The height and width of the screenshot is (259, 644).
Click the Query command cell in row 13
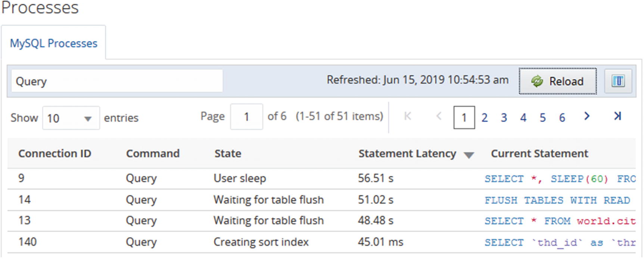pyautogui.click(x=141, y=221)
